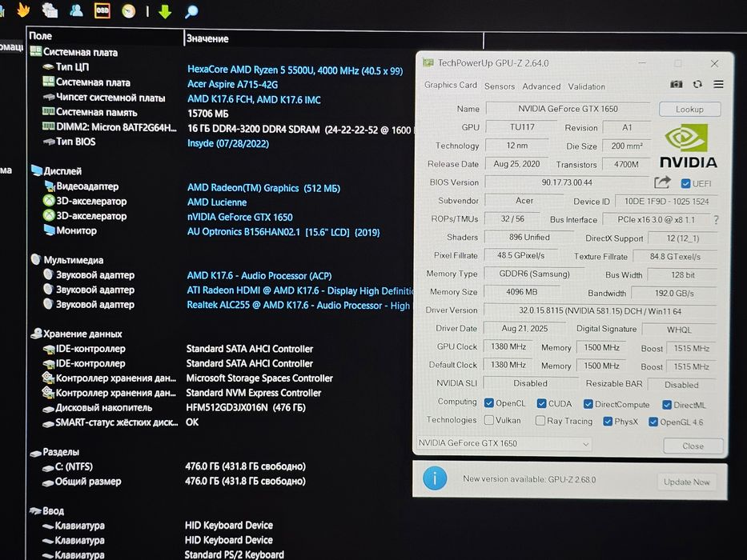Toggle the DirectML checkbox

pyautogui.click(x=666, y=405)
